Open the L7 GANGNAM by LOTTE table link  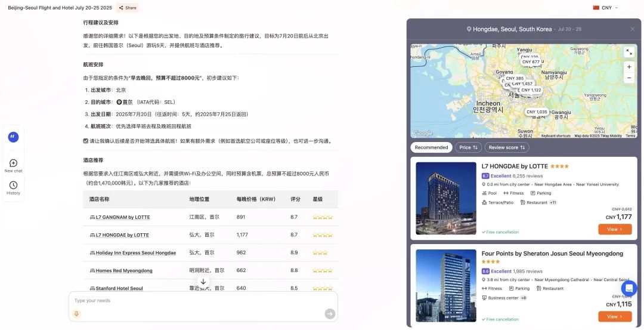click(123, 217)
